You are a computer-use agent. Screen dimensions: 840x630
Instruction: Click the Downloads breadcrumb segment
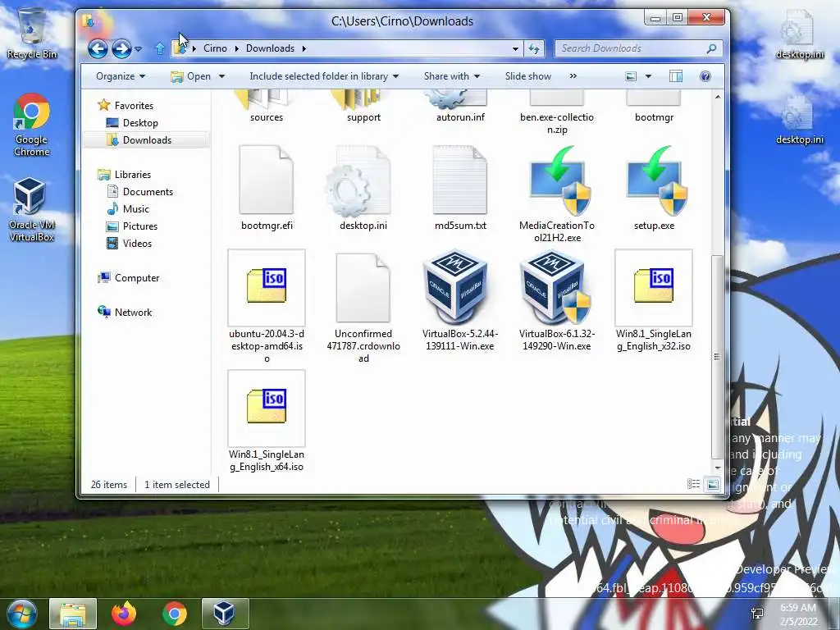click(x=270, y=48)
